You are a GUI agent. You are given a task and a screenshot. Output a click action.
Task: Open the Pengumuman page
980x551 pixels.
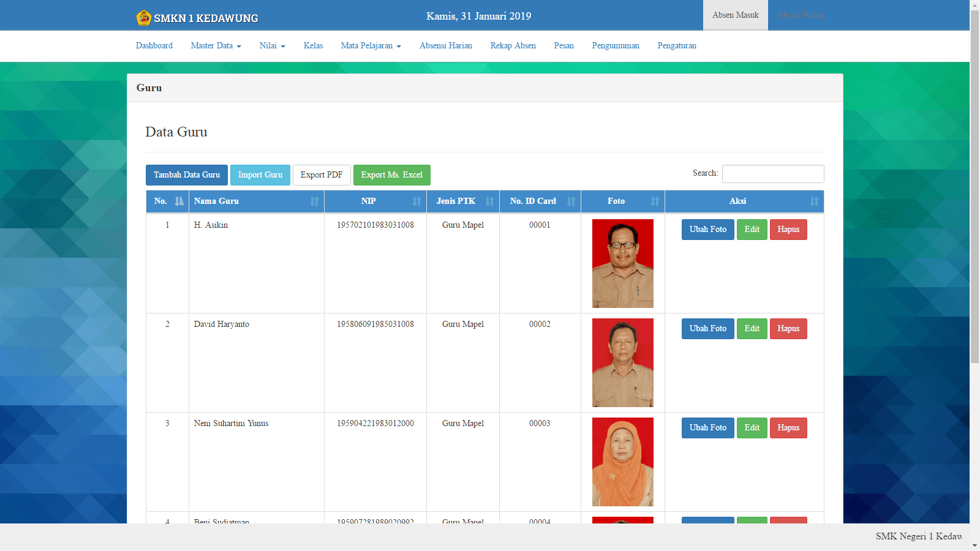pos(616,46)
